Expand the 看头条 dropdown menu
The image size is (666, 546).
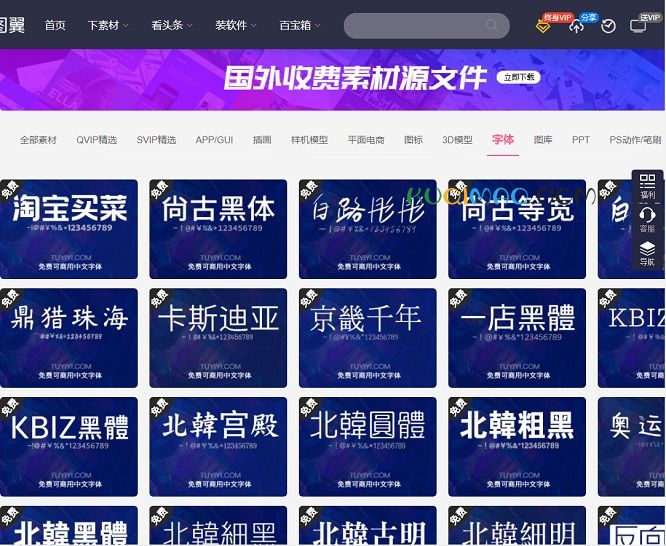(x=172, y=26)
